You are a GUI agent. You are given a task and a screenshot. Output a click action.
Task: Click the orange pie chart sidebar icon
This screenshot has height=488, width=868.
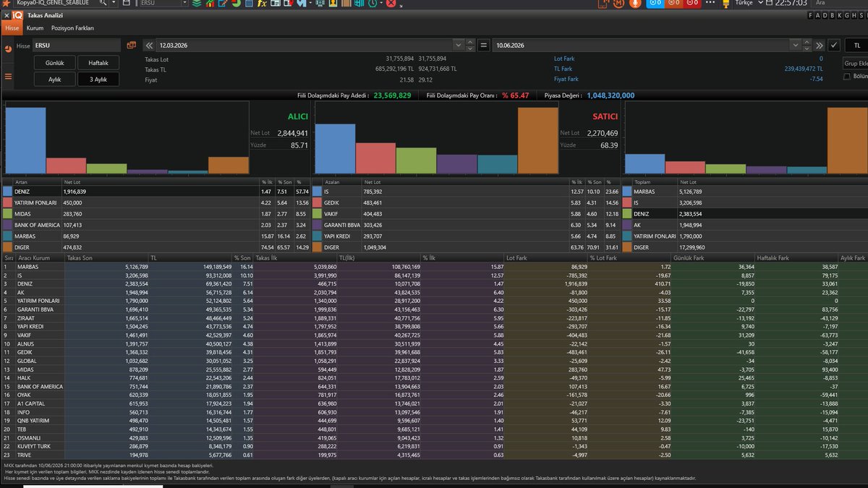[x=8, y=50]
